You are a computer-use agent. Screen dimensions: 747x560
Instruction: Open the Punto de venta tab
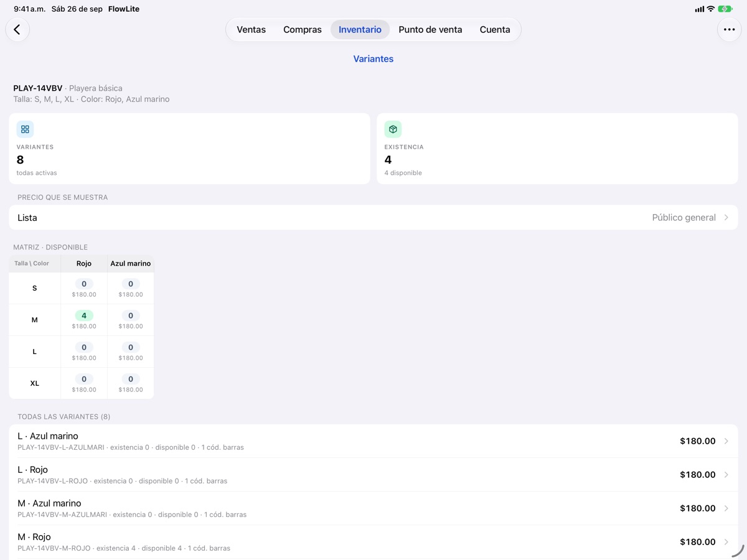click(430, 29)
